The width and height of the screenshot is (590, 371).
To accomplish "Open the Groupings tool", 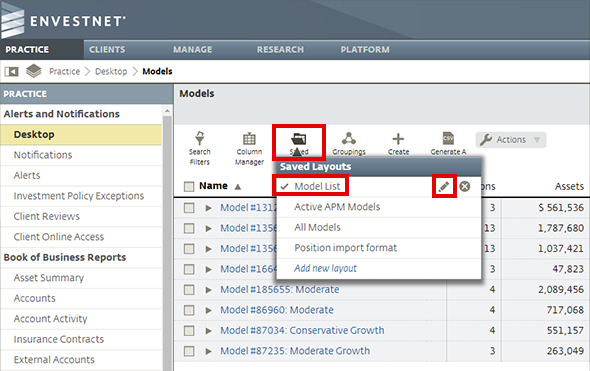I will [349, 144].
